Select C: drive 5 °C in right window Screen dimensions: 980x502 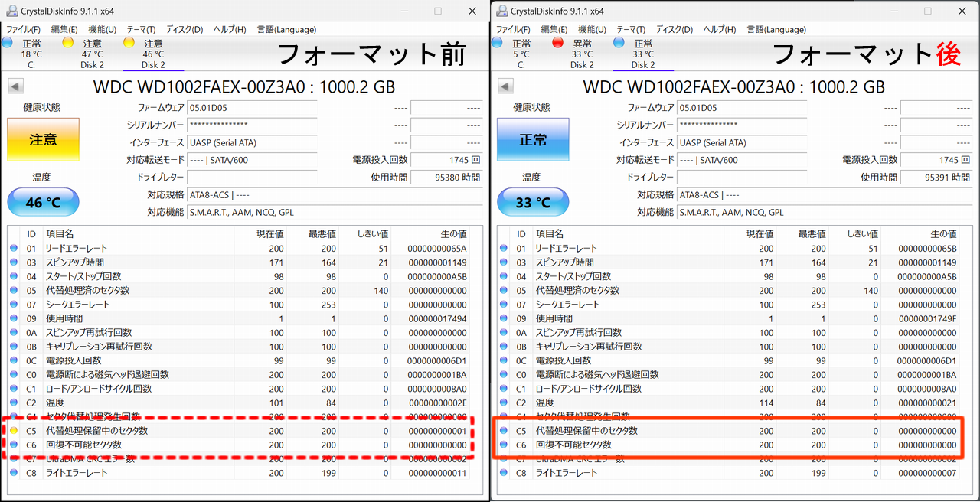tap(521, 54)
